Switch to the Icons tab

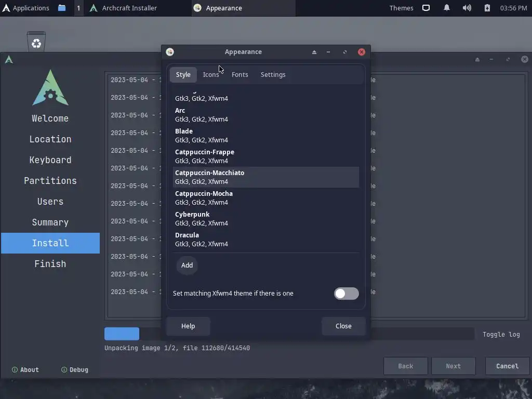click(x=211, y=74)
